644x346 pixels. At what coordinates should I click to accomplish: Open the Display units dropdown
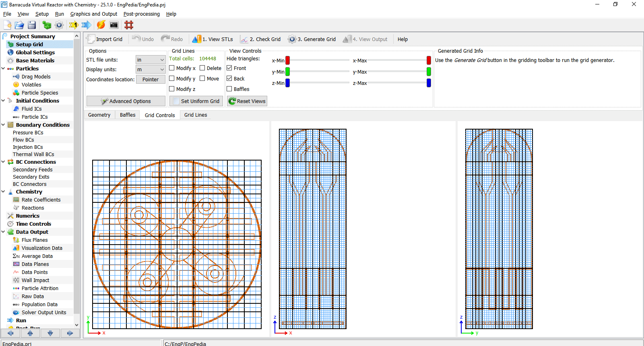point(151,70)
